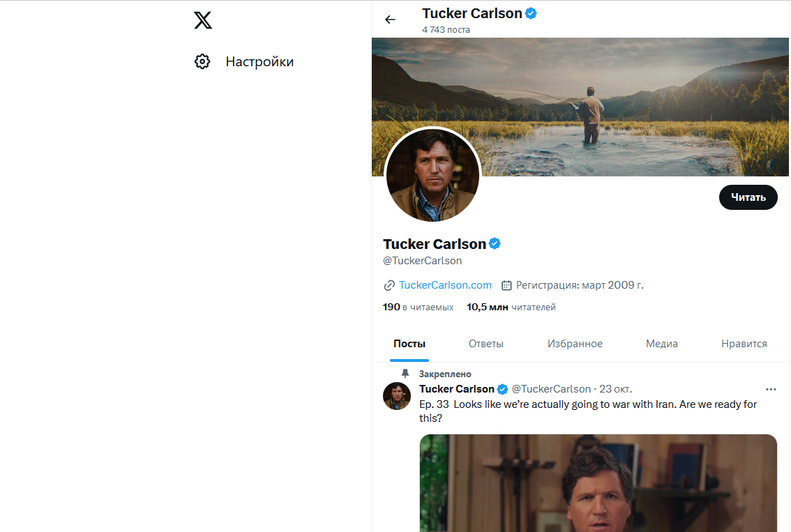Open the settings gear icon

click(202, 61)
